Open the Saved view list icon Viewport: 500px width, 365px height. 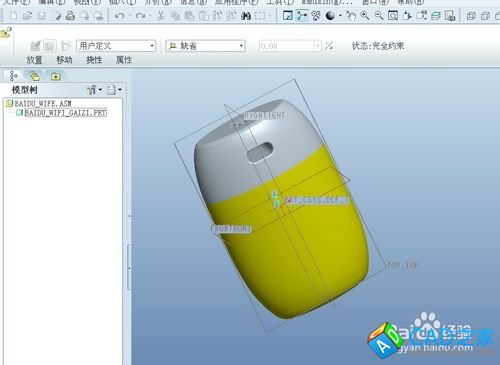[x=421, y=16]
